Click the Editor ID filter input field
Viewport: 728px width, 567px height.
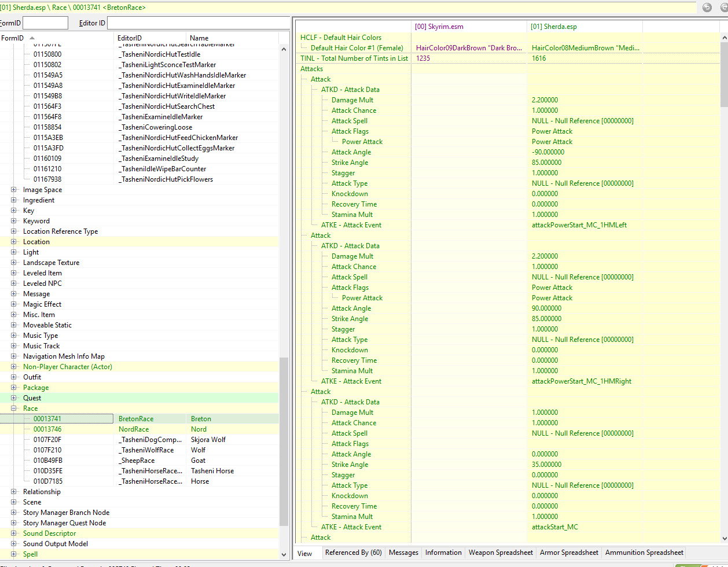[198, 23]
